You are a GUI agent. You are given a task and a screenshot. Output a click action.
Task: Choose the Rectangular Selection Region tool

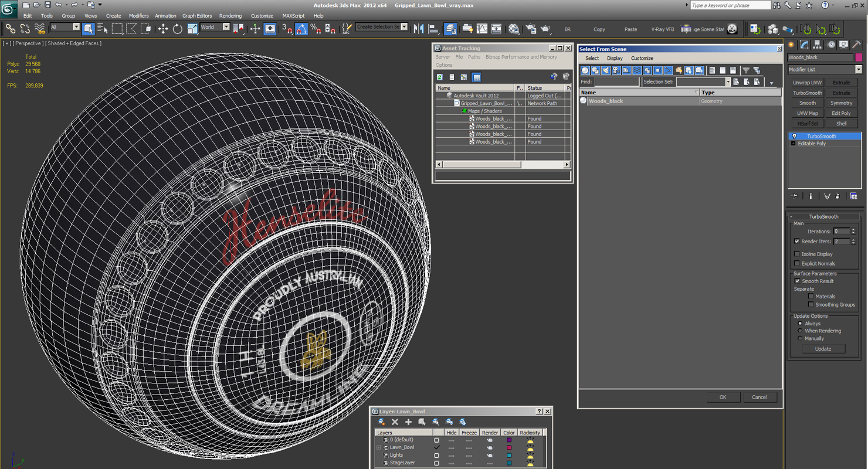(117, 28)
